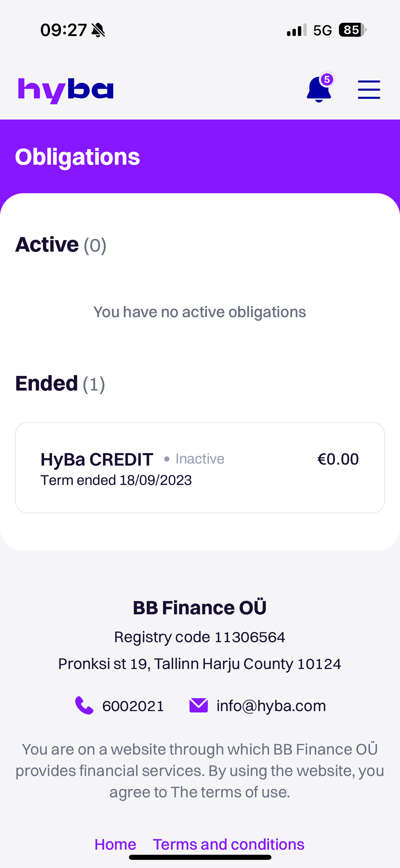Tap the Obligations page title
400x868 pixels.
[x=77, y=157]
